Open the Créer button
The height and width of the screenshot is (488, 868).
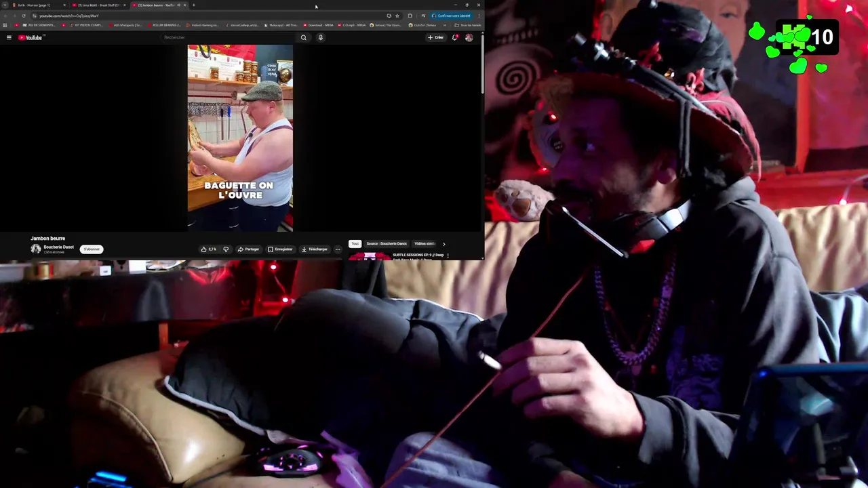(436, 37)
